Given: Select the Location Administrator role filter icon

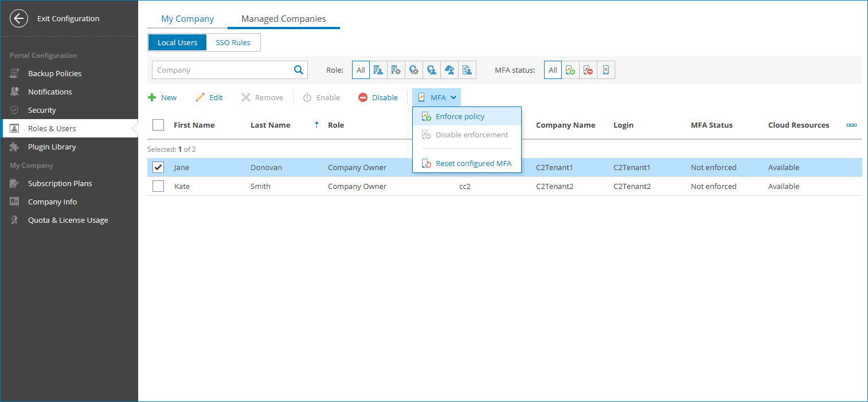Looking at the screenshot, I should [x=414, y=69].
